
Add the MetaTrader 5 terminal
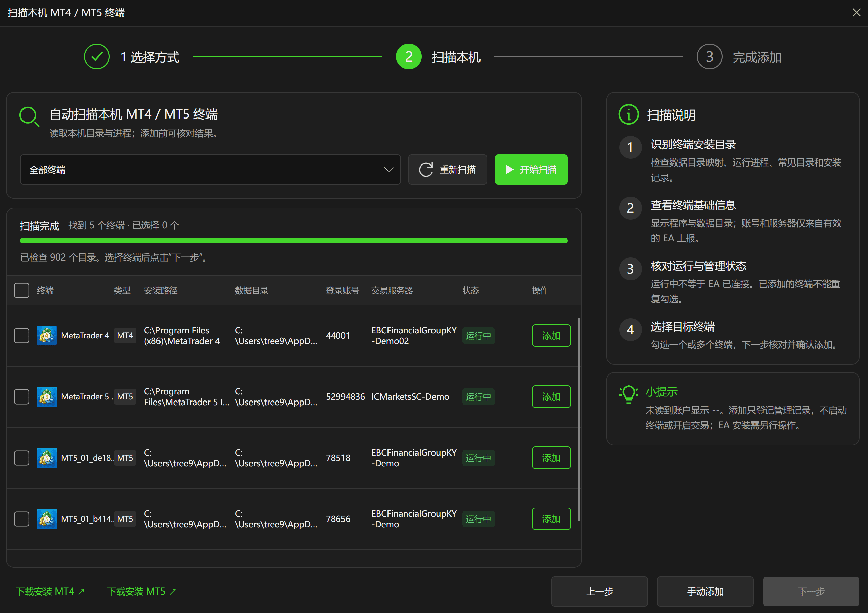tap(551, 397)
